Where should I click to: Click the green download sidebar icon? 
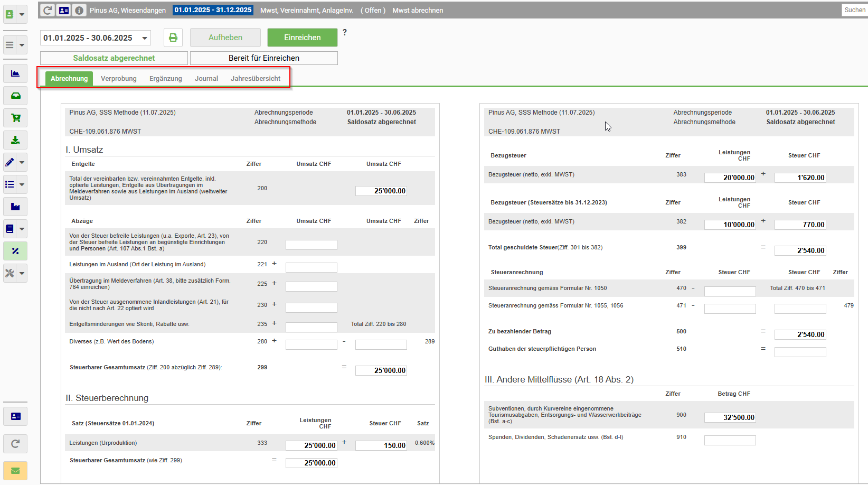click(x=15, y=140)
